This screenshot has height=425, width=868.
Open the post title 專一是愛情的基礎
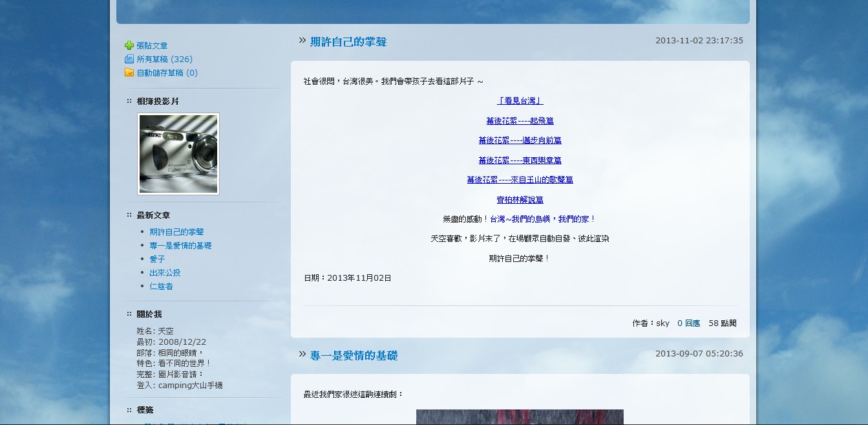[354, 355]
